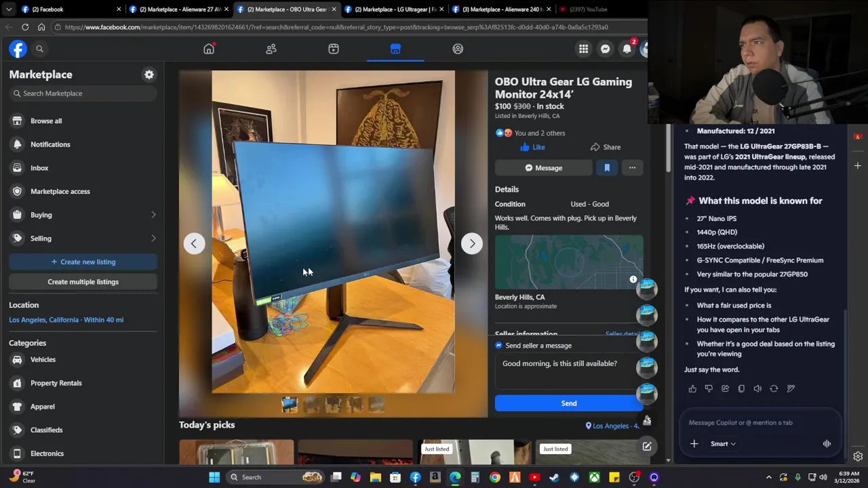Send the message to seller
The image size is (868, 488).
pyautogui.click(x=569, y=403)
